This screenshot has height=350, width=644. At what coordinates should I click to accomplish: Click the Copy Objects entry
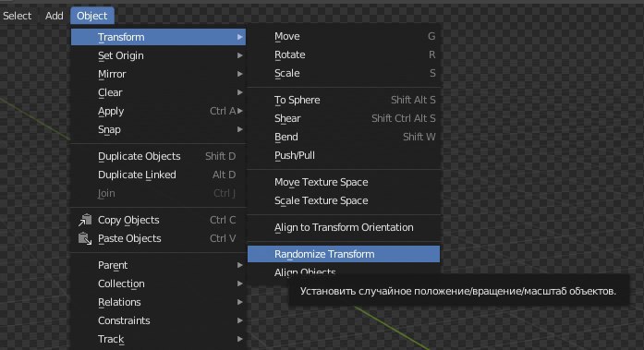click(x=158, y=220)
